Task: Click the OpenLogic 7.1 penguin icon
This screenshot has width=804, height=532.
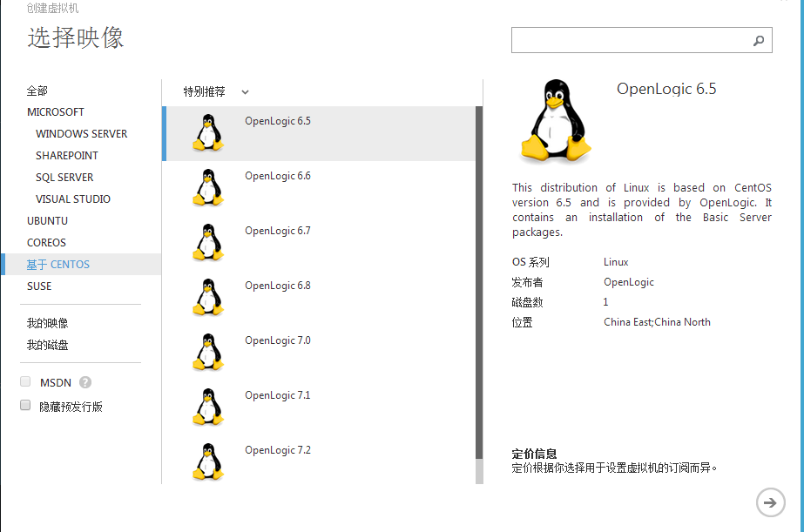Action: tap(208, 407)
